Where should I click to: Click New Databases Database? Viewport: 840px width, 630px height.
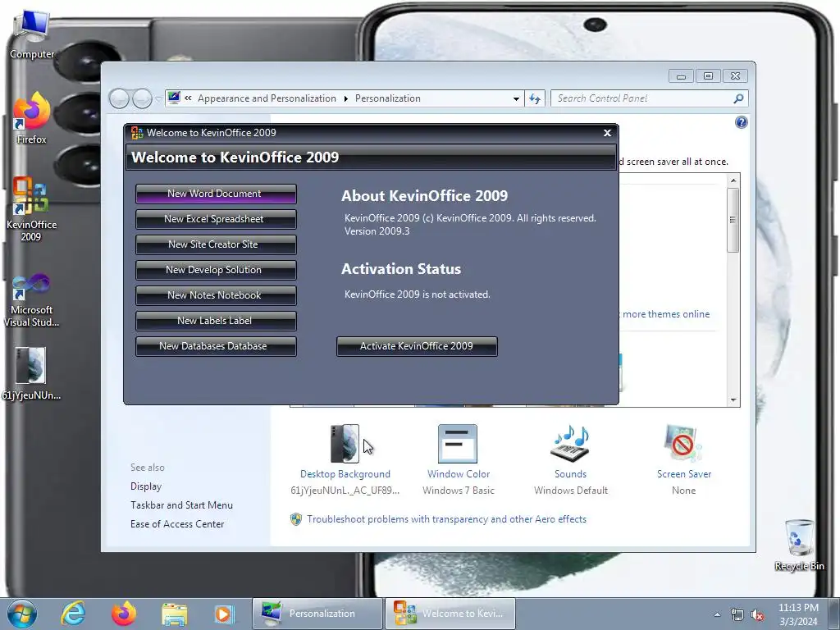coord(216,347)
